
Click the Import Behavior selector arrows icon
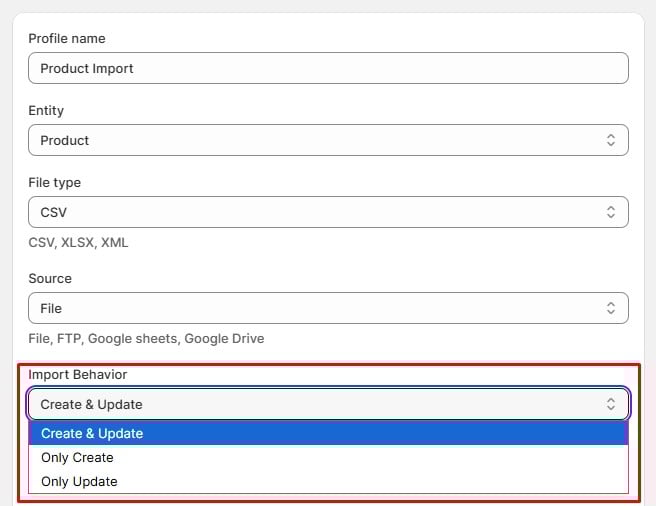(610, 404)
